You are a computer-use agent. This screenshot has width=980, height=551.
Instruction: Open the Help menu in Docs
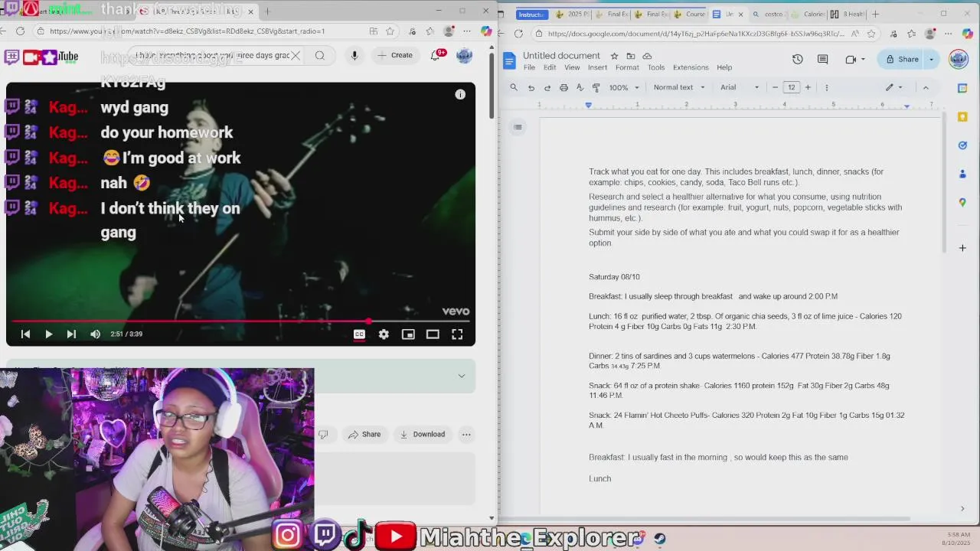tap(724, 67)
